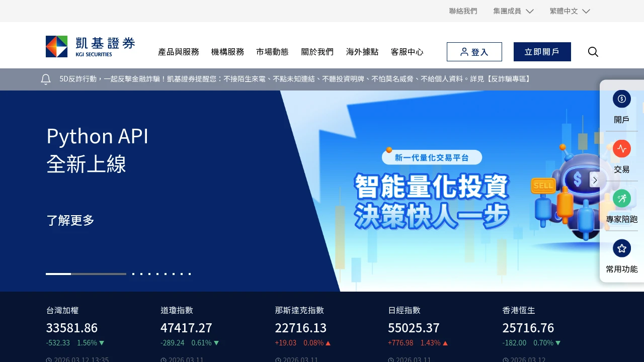This screenshot has width=644, height=362.
Task: Select the 那斯達克指數 index name
Action: point(299,310)
